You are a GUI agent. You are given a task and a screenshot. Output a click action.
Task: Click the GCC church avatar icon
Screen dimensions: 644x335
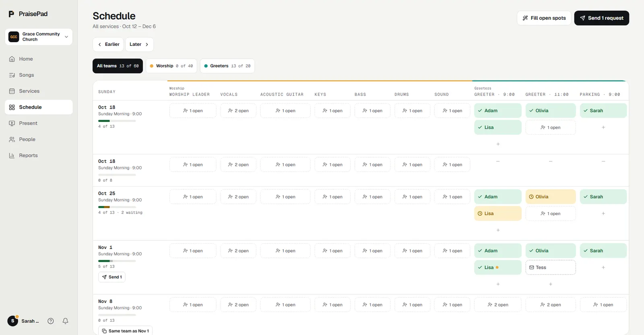14,37
